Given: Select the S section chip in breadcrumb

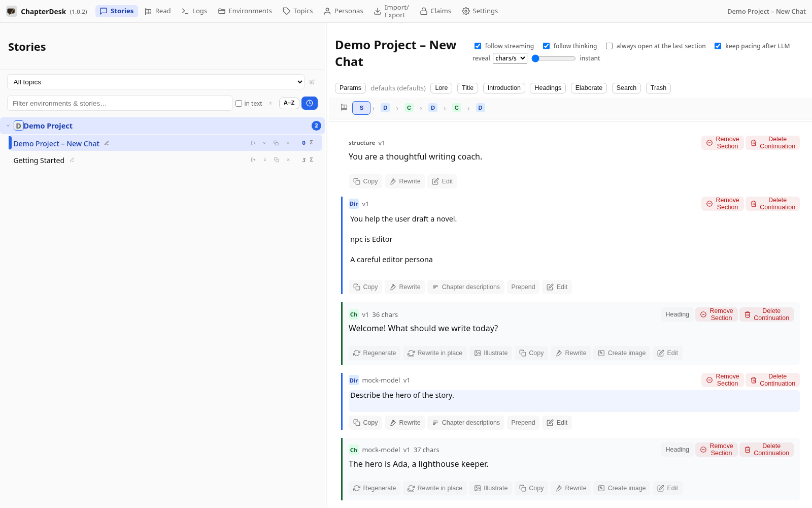Looking at the screenshot, I should pos(361,108).
